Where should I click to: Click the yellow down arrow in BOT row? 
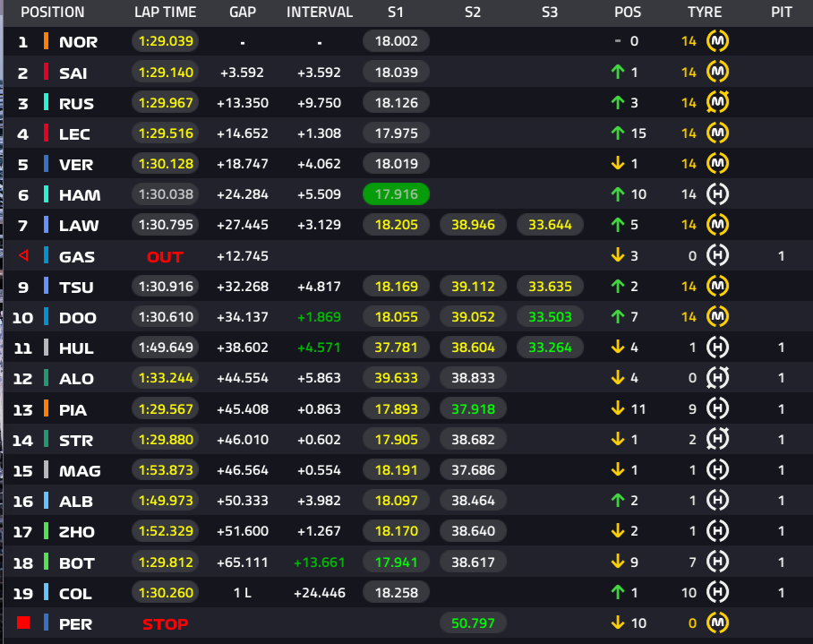click(x=618, y=562)
